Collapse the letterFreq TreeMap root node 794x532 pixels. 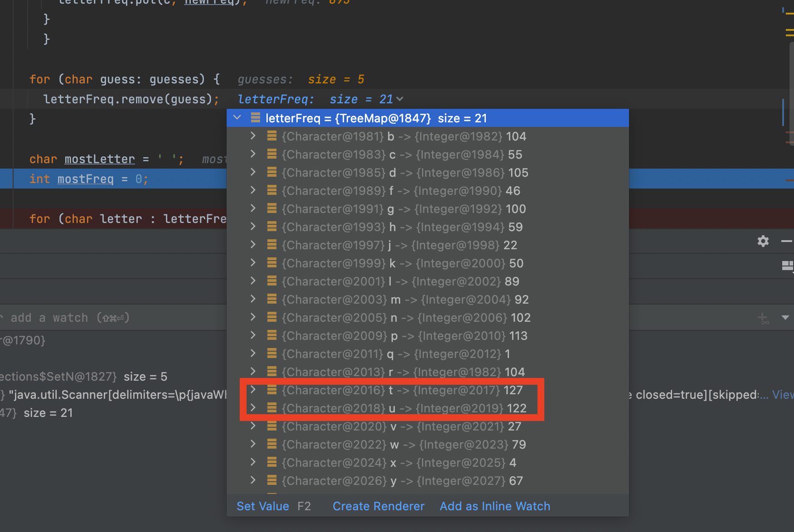coord(237,118)
